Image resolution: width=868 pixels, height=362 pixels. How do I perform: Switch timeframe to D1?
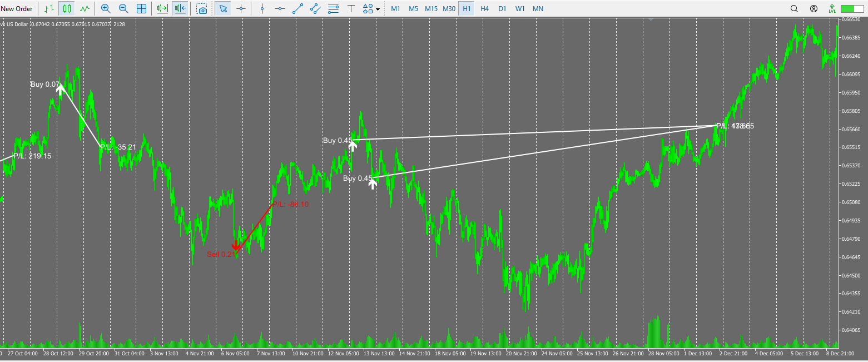click(x=502, y=8)
